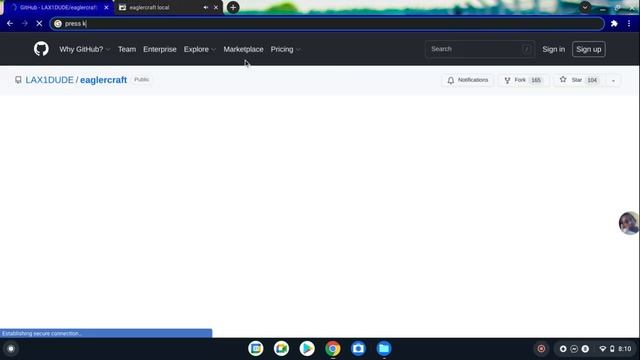Expand the Why GitHub? menu

point(84,49)
